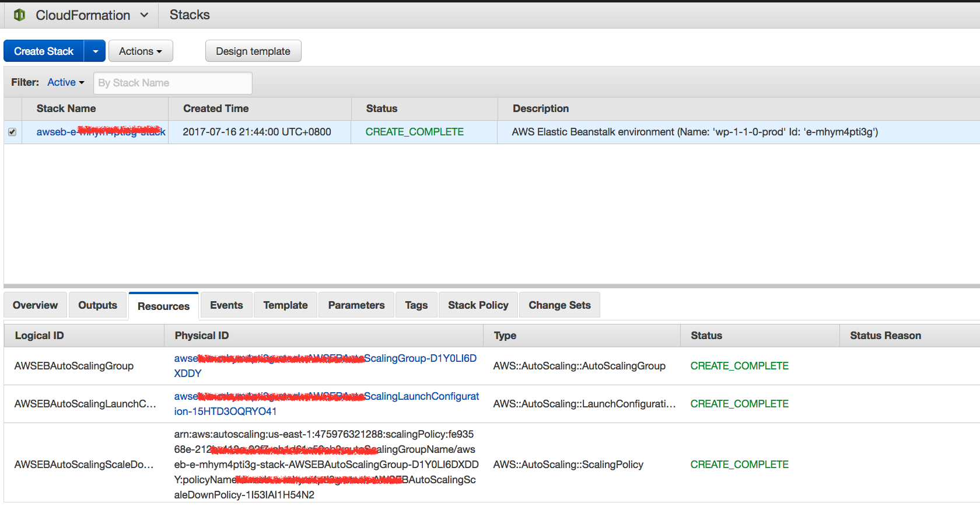Open the ScalingGroup-D1Y0LI6DXDDY physical ID link
The width and height of the screenshot is (980, 506).
[325, 366]
